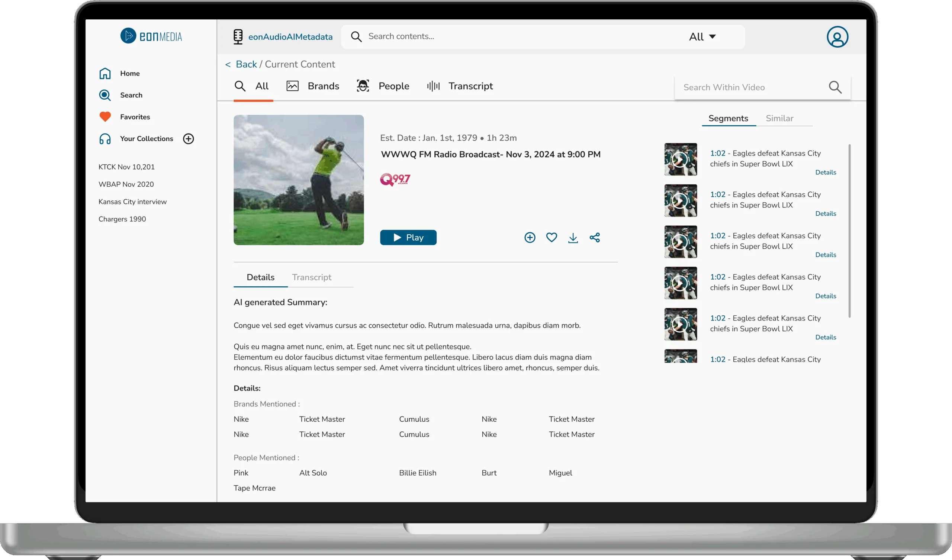
Task: Add content to collection with circled plus
Action: pyautogui.click(x=530, y=238)
